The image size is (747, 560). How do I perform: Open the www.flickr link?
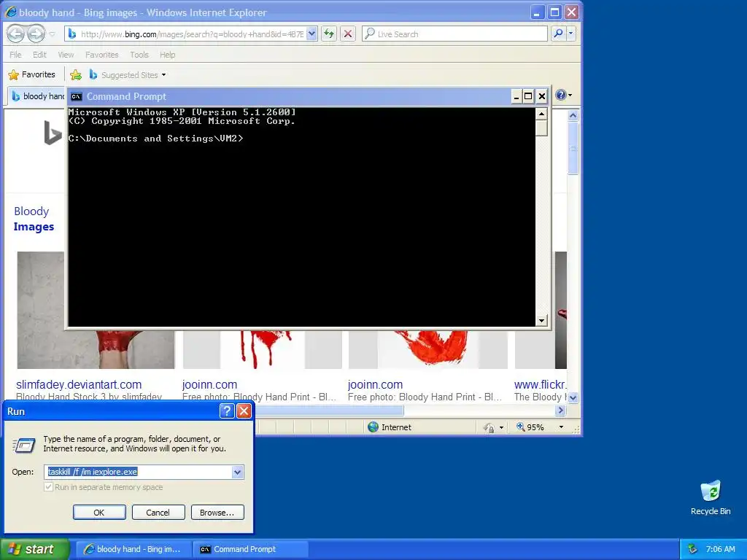tap(541, 384)
